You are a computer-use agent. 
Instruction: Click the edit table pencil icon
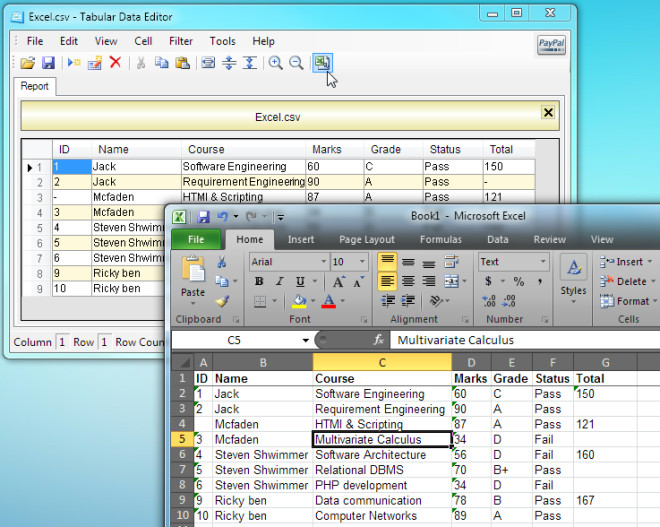click(x=95, y=63)
